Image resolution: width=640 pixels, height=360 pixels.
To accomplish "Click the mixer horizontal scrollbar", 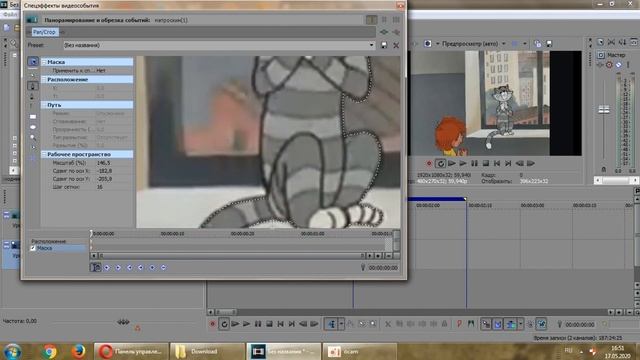I will [616, 180].
